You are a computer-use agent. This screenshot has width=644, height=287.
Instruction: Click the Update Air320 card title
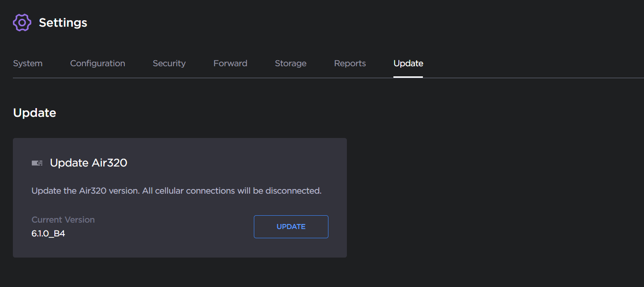[88, 163]
